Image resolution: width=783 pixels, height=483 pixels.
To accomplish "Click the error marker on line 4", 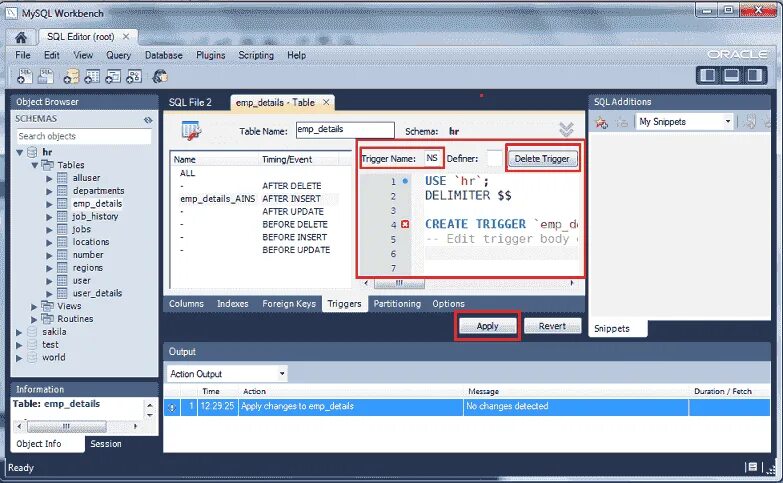I will coord(405,225).
